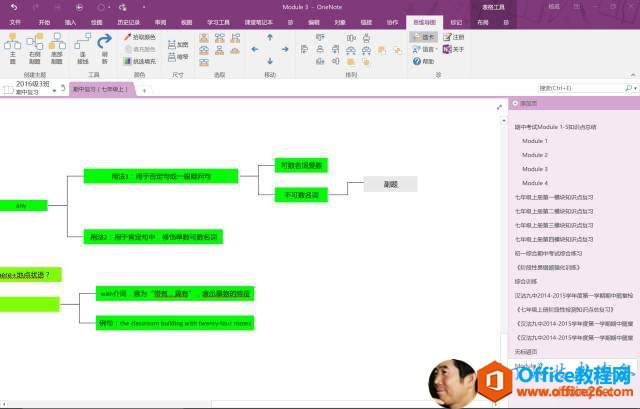
Task: Select the 期中复习（七年级上）section tab
Action: (x=101, y=89)
